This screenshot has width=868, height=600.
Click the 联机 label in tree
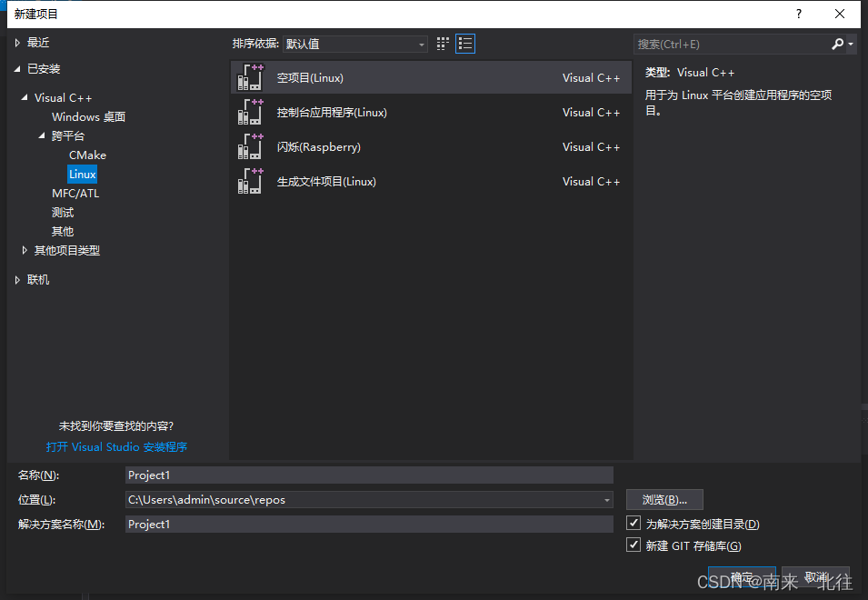click(38, 280)
